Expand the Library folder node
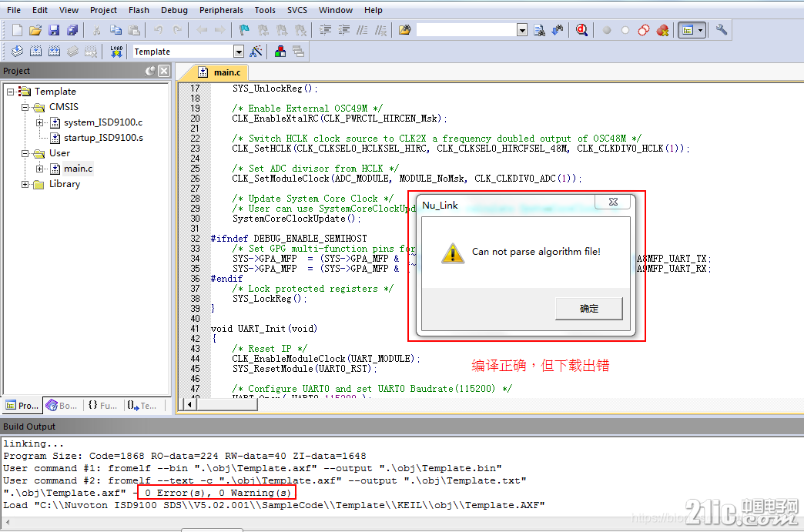This screenshot has height=532, width=804. pos(25,184)
